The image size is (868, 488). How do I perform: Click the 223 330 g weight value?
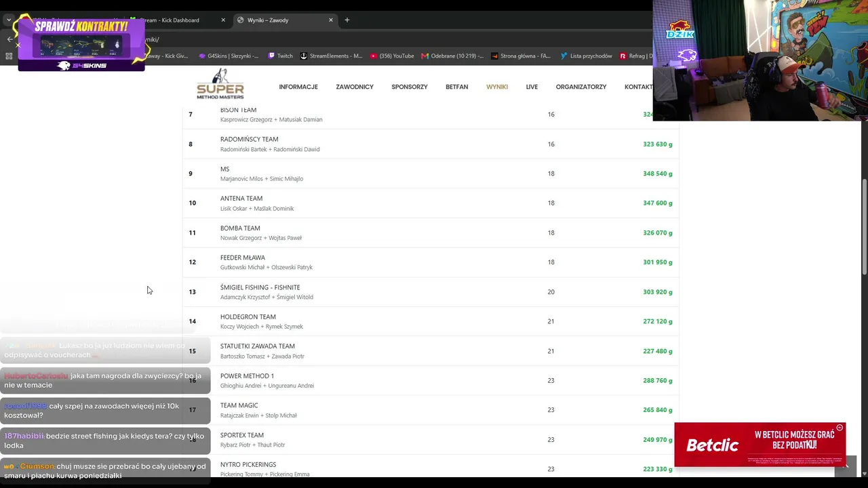658,469
